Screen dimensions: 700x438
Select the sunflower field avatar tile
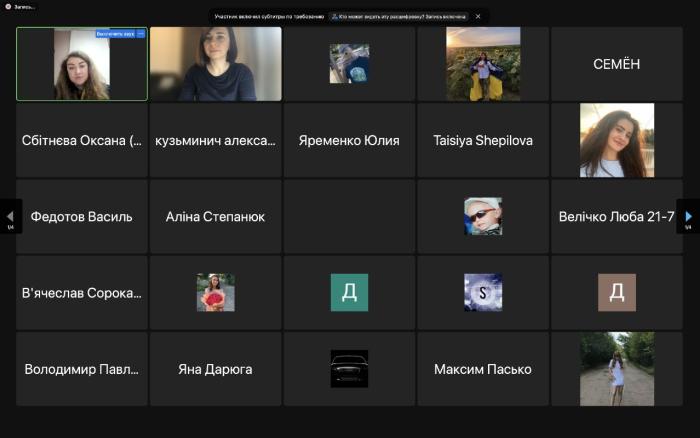(x=483, y=64)
